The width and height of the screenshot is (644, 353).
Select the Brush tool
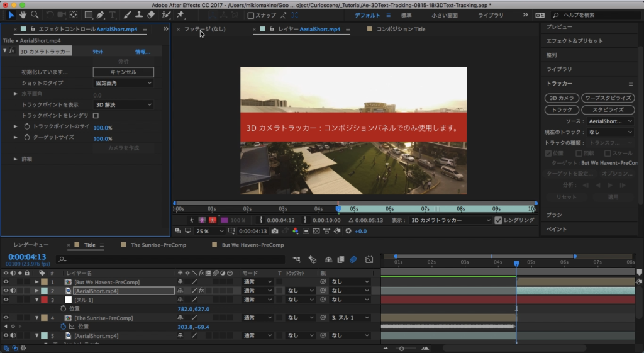(x=128, y=14)
